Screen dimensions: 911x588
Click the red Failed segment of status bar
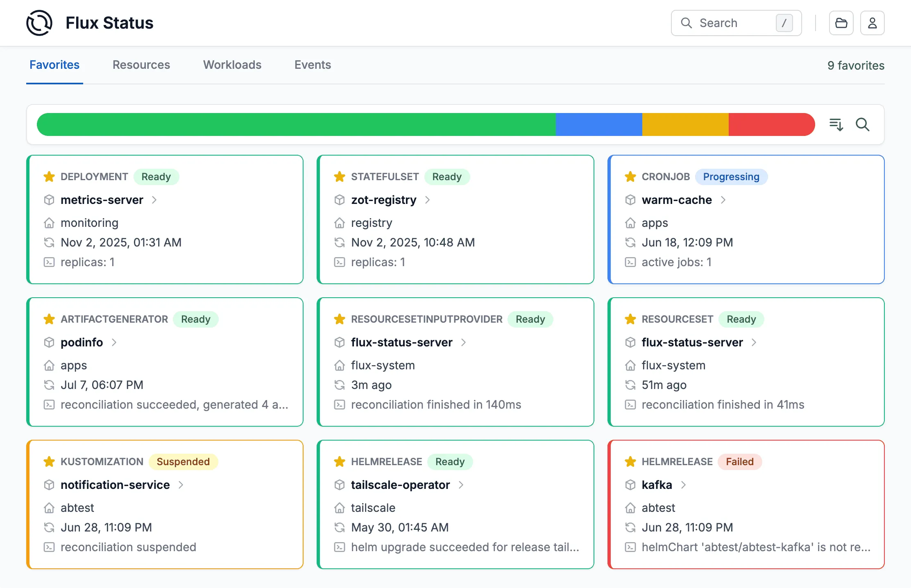click(x=772, y=124)
